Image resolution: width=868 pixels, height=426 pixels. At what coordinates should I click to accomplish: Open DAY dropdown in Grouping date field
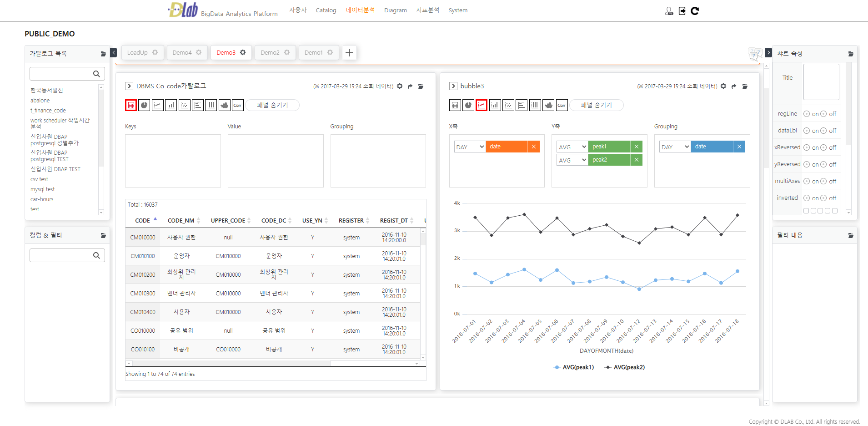(675, 147)
